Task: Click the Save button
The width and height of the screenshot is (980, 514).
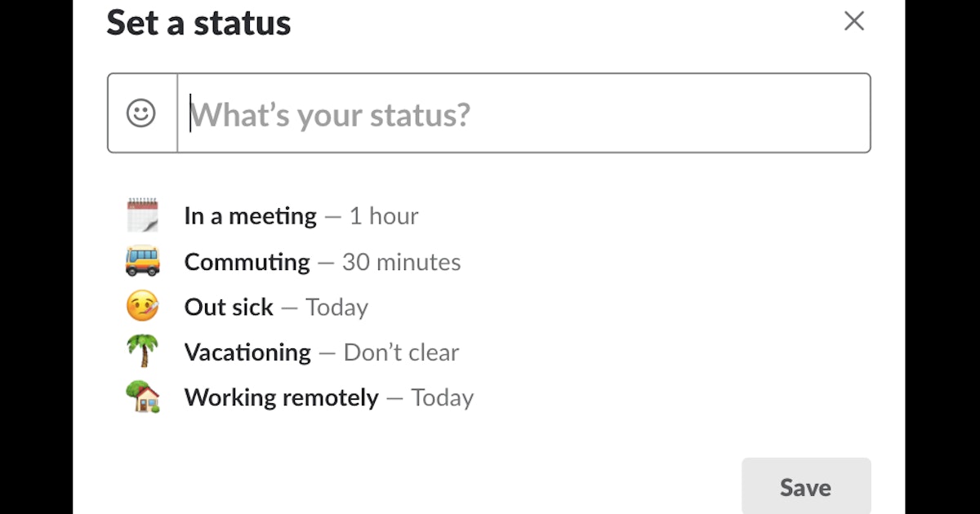Action: tap(805, 486)
